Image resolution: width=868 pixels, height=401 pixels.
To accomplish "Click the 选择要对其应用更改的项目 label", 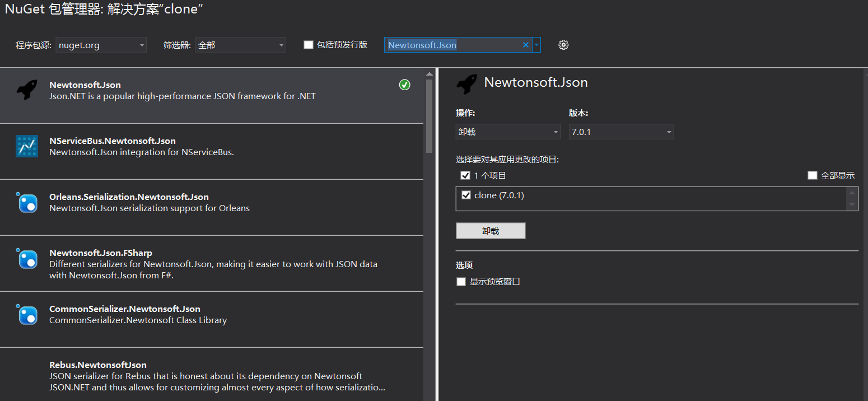I will point(507,160).
